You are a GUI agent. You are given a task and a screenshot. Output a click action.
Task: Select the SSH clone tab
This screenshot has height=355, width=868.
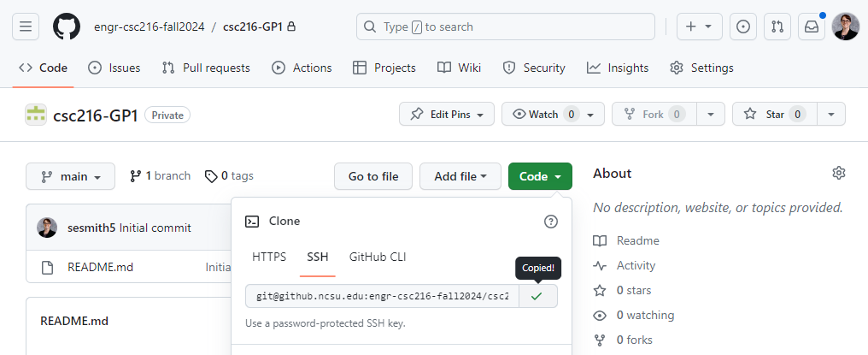tap(318, 257)
